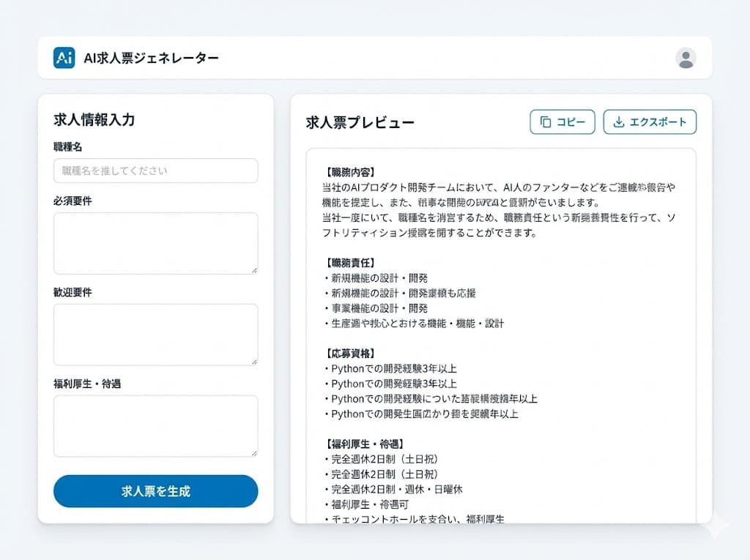This screenshot has width=750, height=560.
Task: Click the エクスポート button
Action: pyautogui.click(x=650, y=122)
